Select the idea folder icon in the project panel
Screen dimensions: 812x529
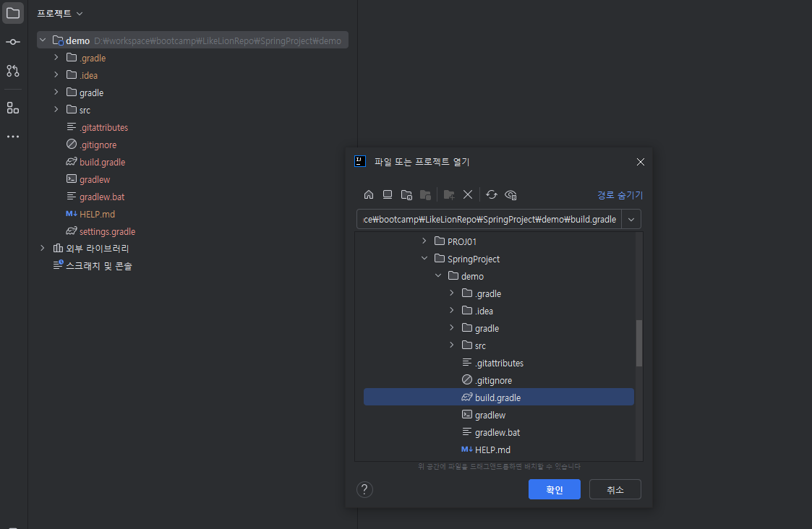72,75
